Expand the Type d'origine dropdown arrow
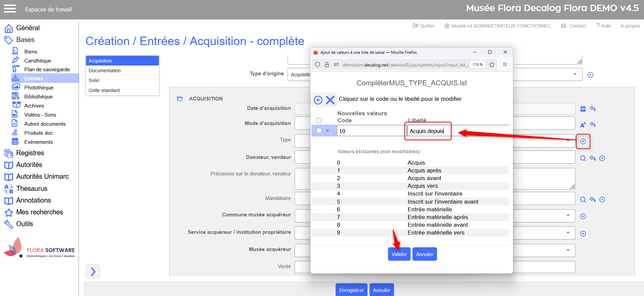The width and height of the screenshot is (644, 296). click(575, 74)
